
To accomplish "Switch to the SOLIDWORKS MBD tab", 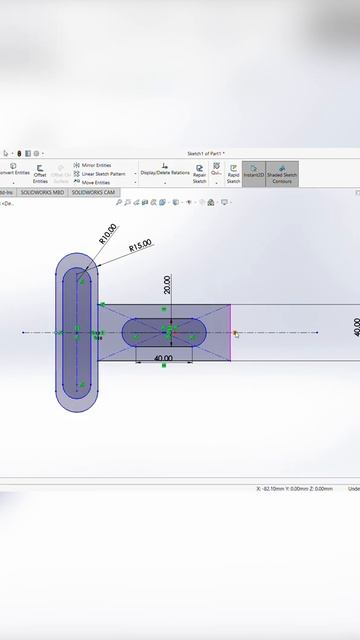I will [x=42, y=192].
